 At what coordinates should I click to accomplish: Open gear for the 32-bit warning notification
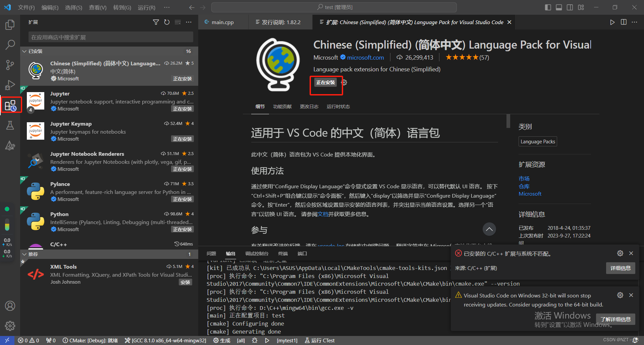620,295
